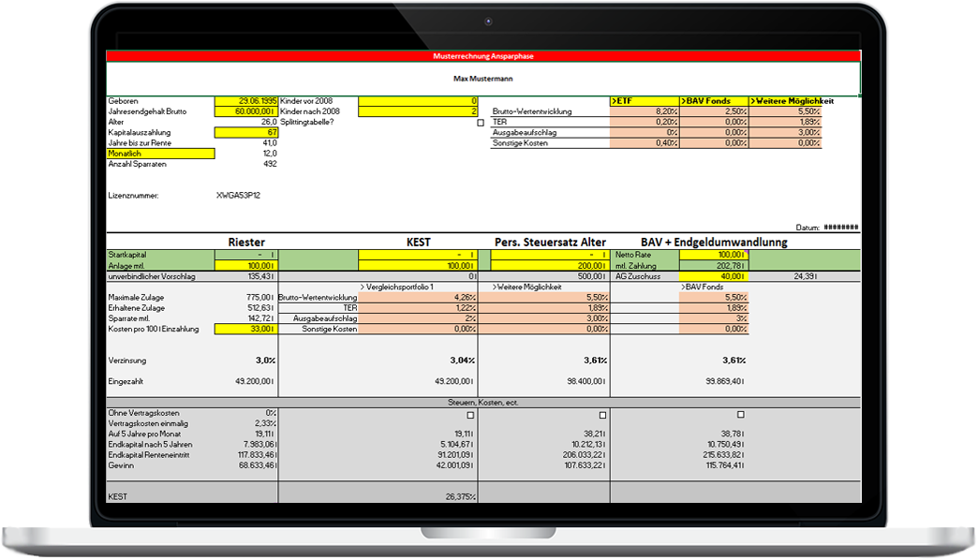The height and width of the screenshot is (560, 978).
Task: Enable the Ohne Vertragskosten checkbox under Pers. Steuersatz
Action: point(601,415)
